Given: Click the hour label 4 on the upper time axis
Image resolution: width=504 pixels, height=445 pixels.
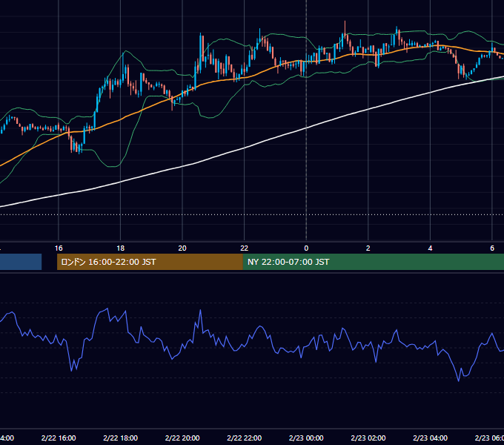Looking at the screenshot, I should (x=430, y=248).
